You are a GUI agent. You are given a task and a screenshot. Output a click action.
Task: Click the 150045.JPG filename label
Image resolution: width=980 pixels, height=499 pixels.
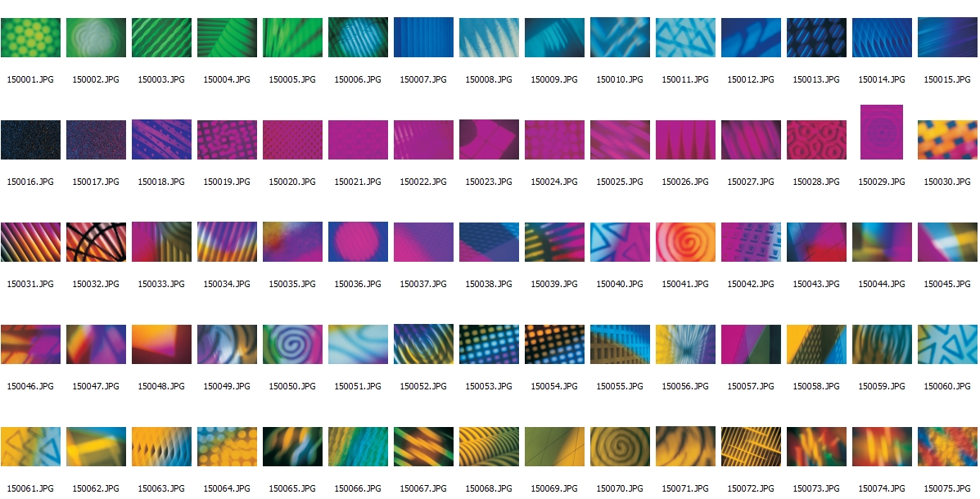click(x=947, y=285)
